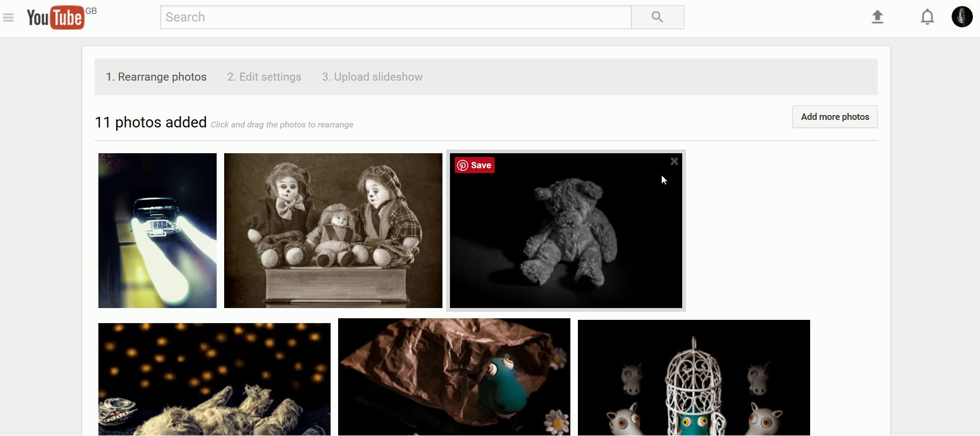Open the upload arrow icon
The height and width of the screenshot is (436, 980).
coord(877,17)
